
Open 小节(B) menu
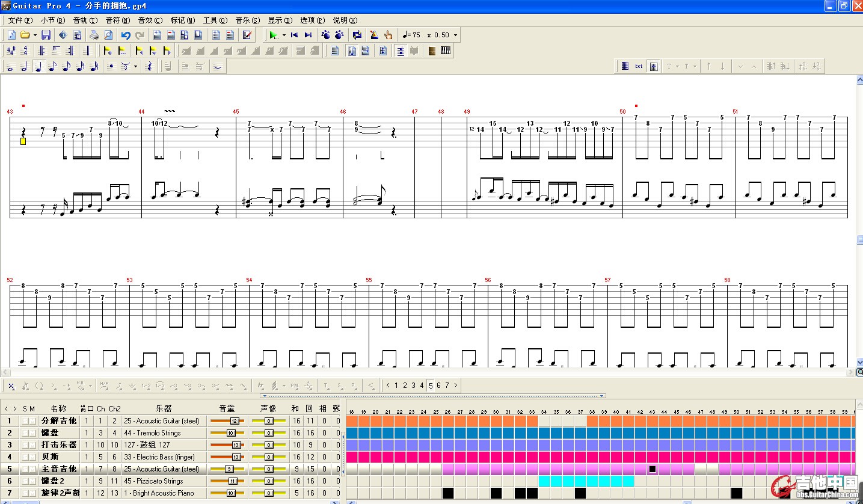[53, 20]
